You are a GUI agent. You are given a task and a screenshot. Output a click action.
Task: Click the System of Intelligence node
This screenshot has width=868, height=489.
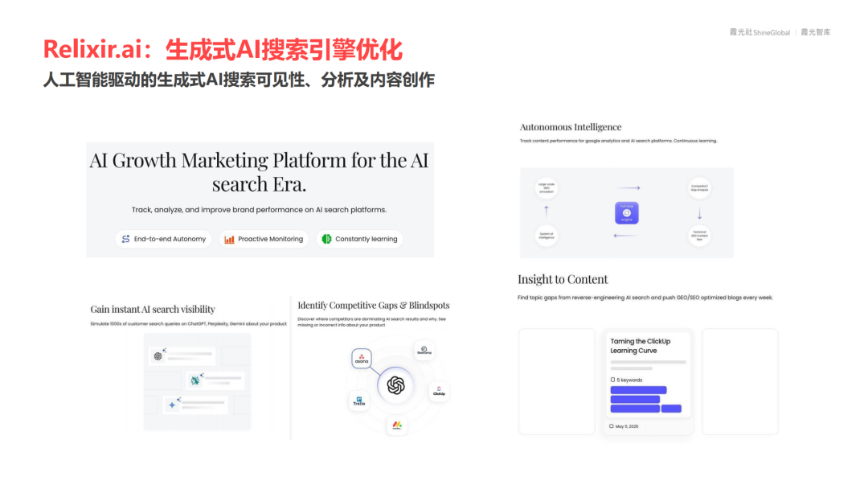pyautogui.click(x=547, y=236)
